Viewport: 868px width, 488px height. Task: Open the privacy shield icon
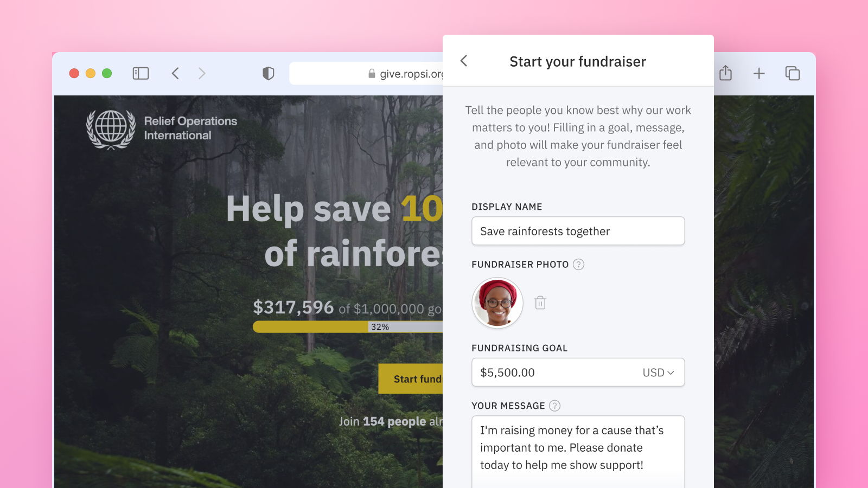click(x=268, y=73)
